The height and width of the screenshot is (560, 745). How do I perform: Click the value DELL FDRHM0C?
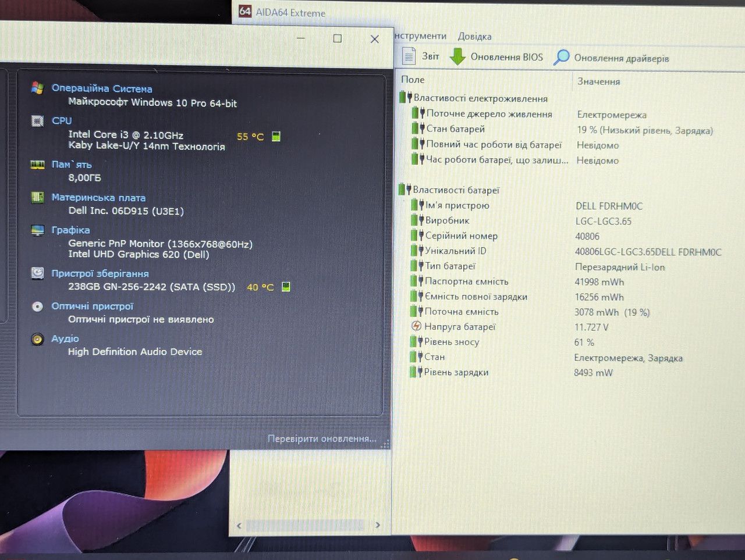609,206
